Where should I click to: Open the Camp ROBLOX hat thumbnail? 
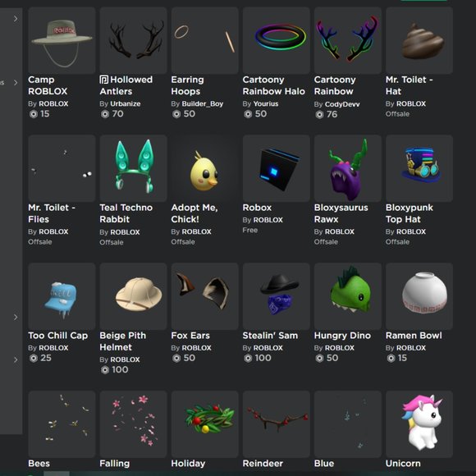point(62,40)
